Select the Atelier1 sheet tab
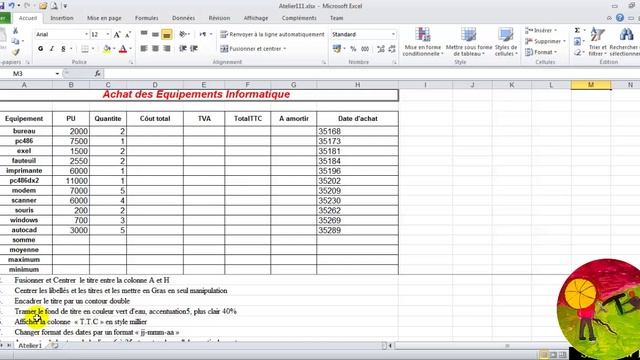The width and height of the screenshot is (640, 360). pyautogui.click(x=30, y=345)
